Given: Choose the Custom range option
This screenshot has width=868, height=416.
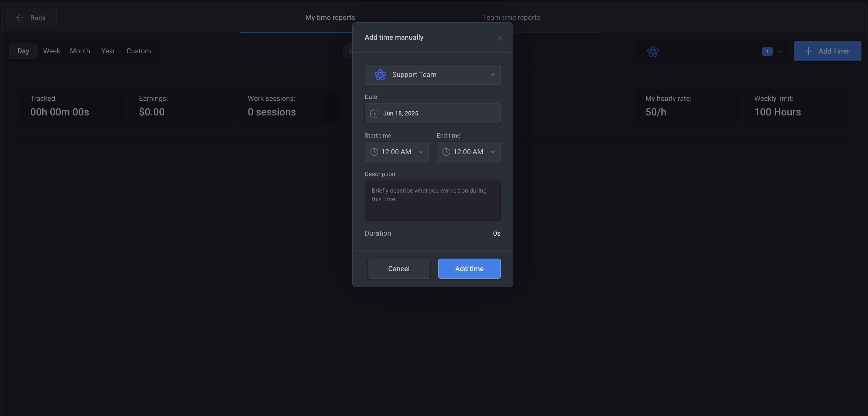Looking at the screenshot, I should point(138,51).
